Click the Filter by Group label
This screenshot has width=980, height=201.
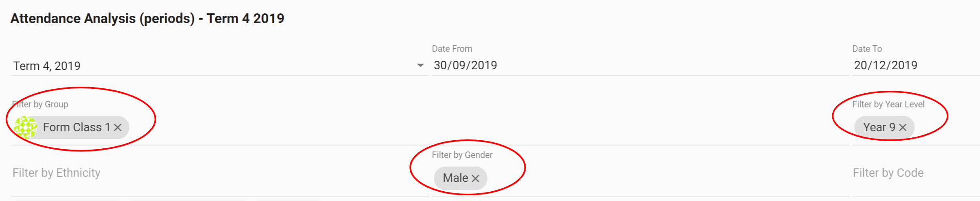click(40, 104)
